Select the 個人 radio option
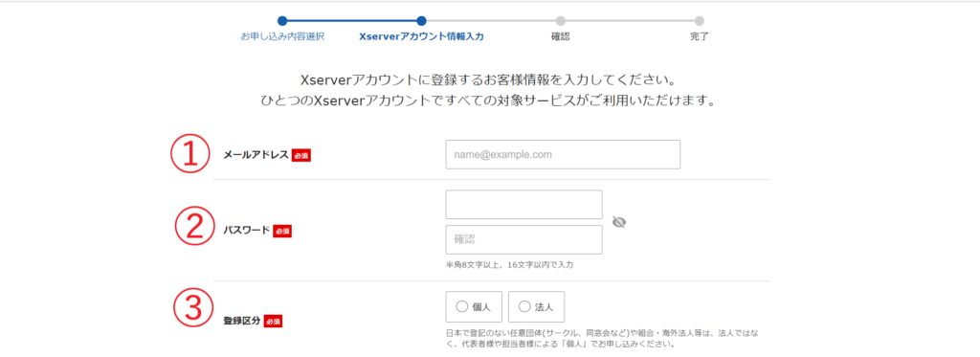The height and width of the screenshot is (357, 980). click(474, 306)
